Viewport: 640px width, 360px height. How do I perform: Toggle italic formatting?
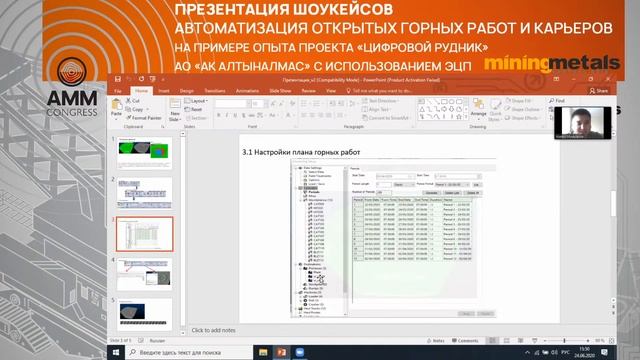coord(227,116)
